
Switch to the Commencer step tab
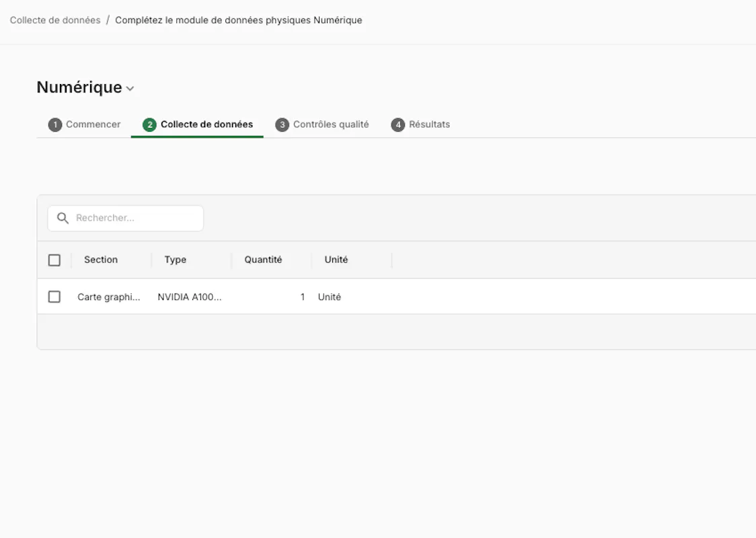pos(84,124)
